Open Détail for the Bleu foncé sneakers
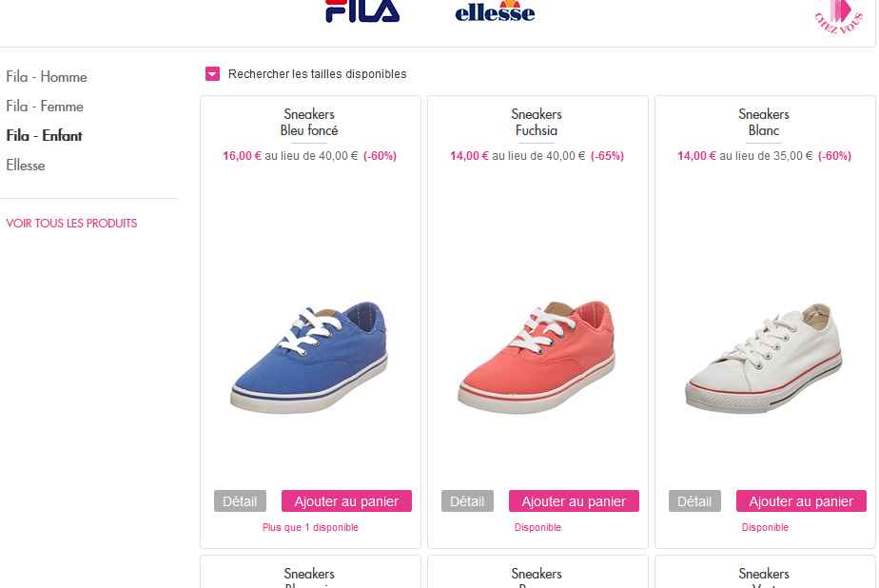 [240, 501]
